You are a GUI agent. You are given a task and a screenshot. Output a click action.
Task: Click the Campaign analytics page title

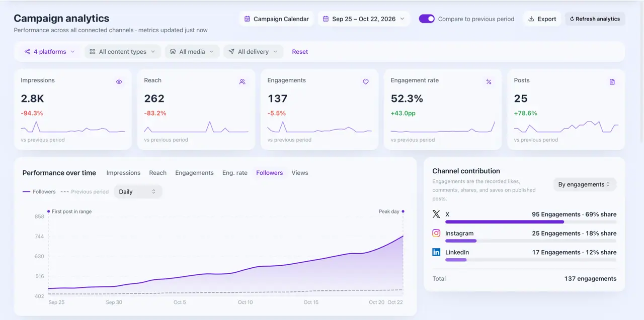61,19
